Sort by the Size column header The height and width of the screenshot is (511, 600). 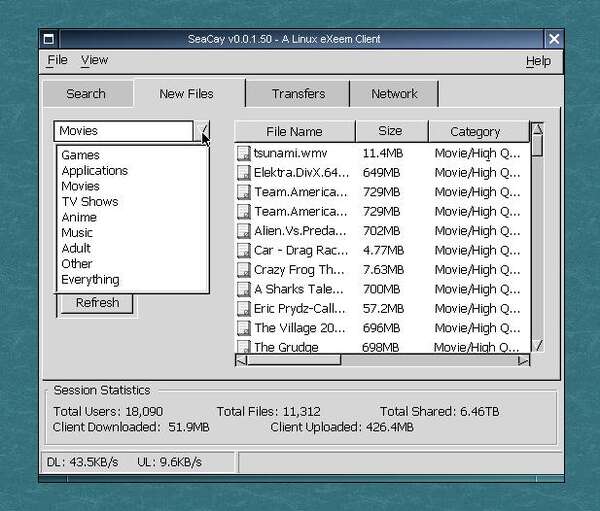[391, 131]
